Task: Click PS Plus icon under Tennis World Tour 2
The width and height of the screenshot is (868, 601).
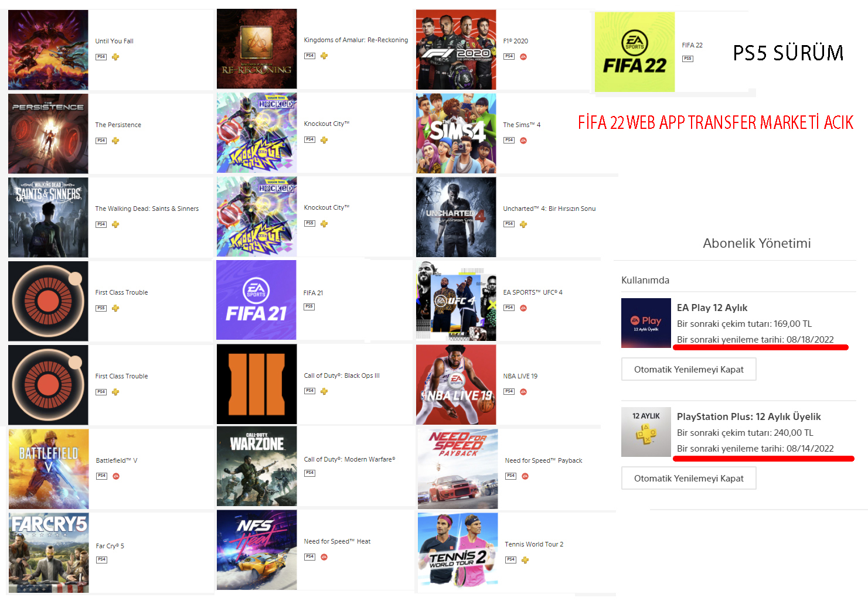Action: (x=525, y=560)
